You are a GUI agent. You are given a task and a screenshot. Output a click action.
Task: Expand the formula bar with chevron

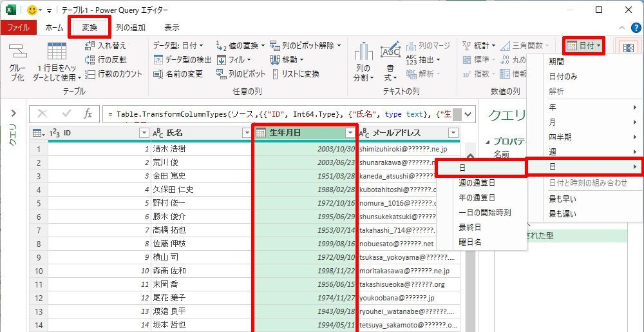click(x=468, y=114)
